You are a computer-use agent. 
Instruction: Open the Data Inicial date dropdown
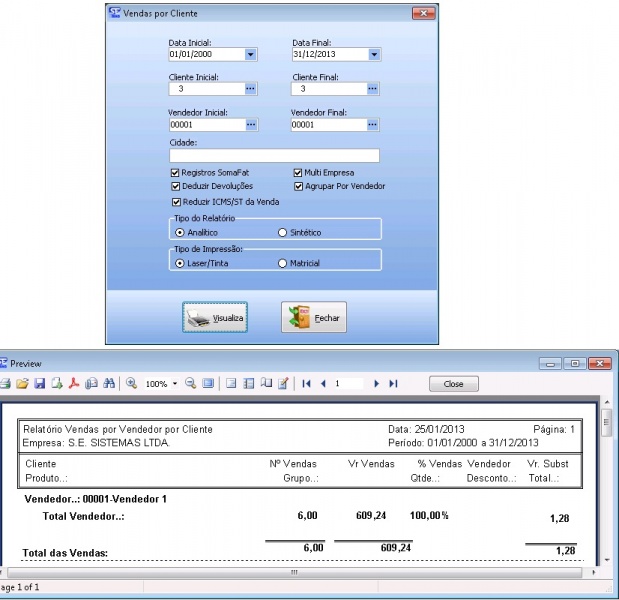click(x=251, y=55)
